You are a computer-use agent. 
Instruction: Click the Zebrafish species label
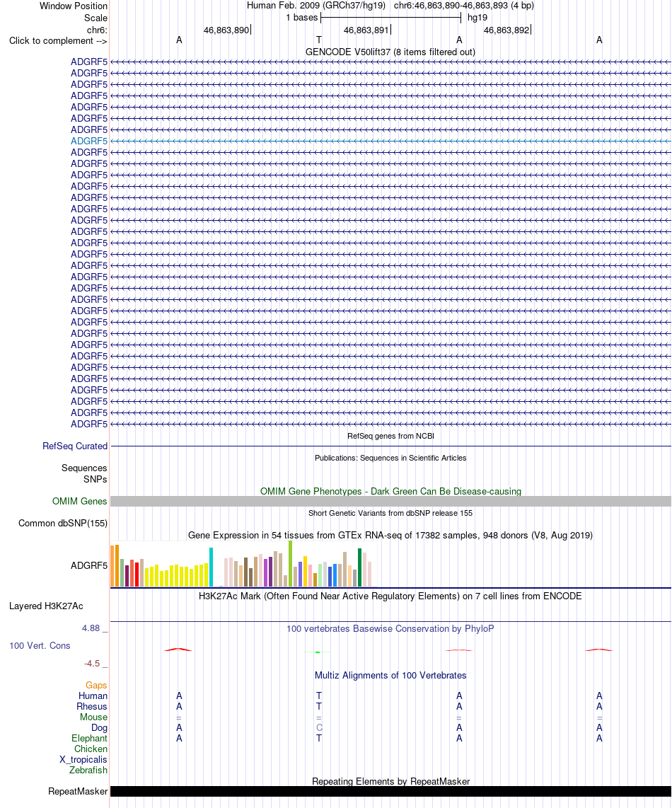coord(88,771)
